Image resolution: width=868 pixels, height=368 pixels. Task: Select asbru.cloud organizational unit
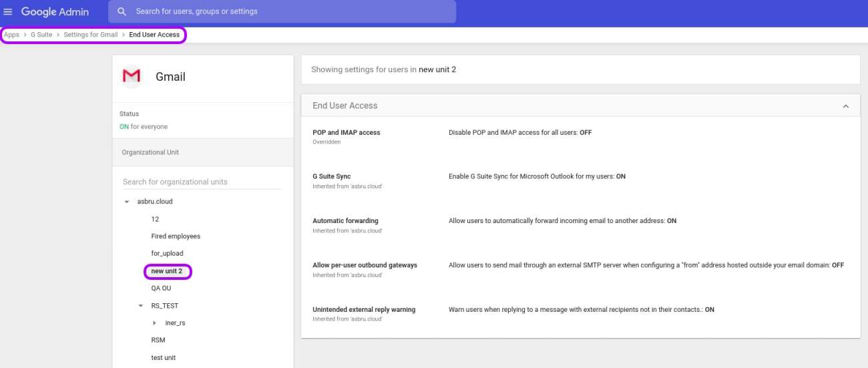[x=155, y=201]
